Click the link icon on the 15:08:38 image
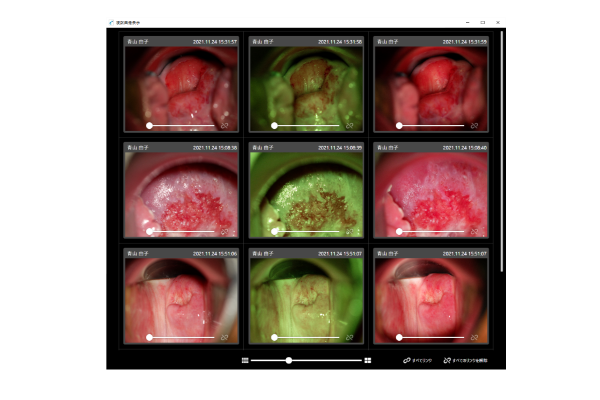This screenshot has height=400, width=600. point(224,232)
